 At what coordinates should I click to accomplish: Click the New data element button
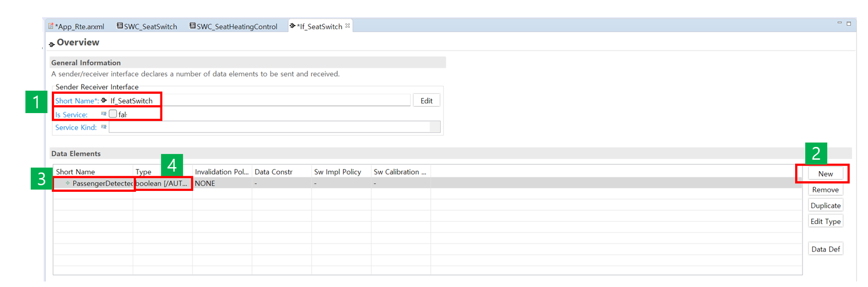pos(825,174)
